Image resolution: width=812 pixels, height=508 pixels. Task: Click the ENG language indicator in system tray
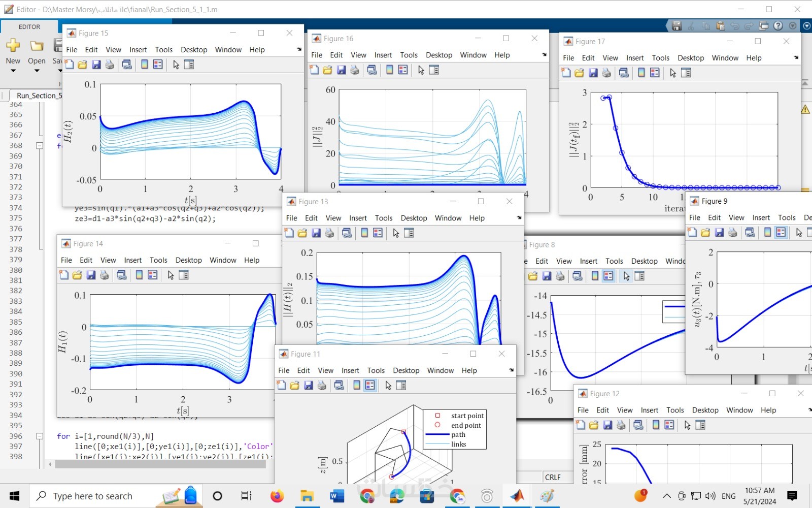point(728,496)
